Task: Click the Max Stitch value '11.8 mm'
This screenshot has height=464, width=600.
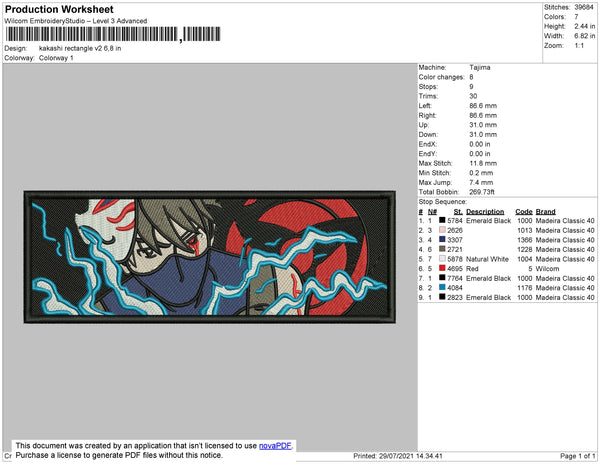Action: click(483, 163)
